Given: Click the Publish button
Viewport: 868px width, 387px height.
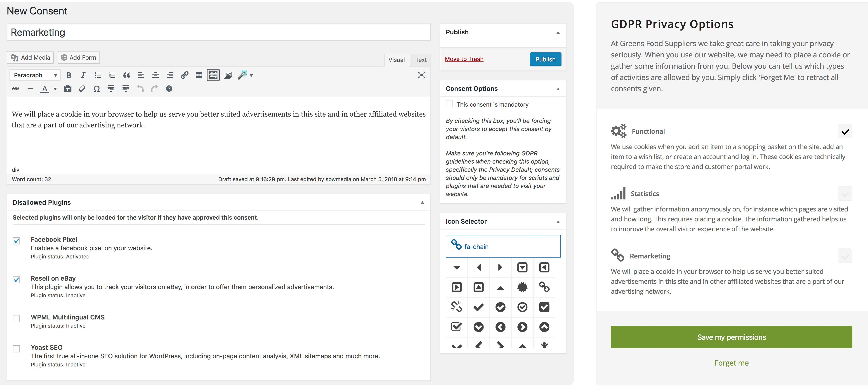Looking at the screenshot, I should coord(545,59).
